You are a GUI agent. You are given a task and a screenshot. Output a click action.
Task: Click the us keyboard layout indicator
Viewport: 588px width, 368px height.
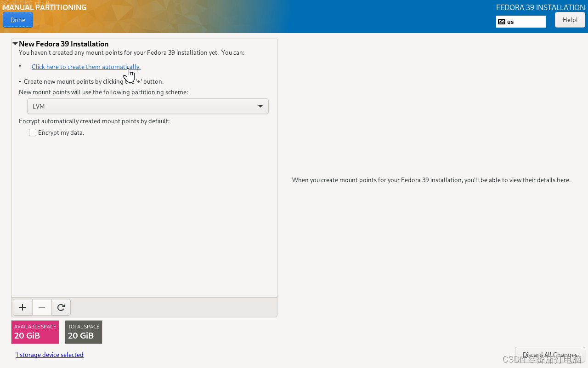click(x=520, y=22)
